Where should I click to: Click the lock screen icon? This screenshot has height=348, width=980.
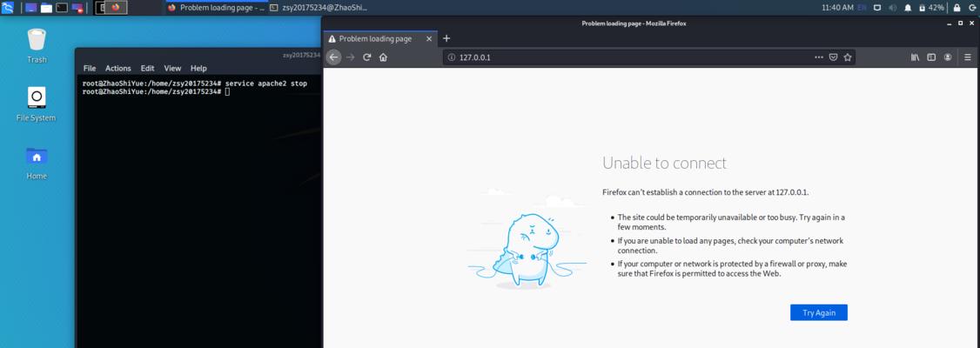(957, 8)
